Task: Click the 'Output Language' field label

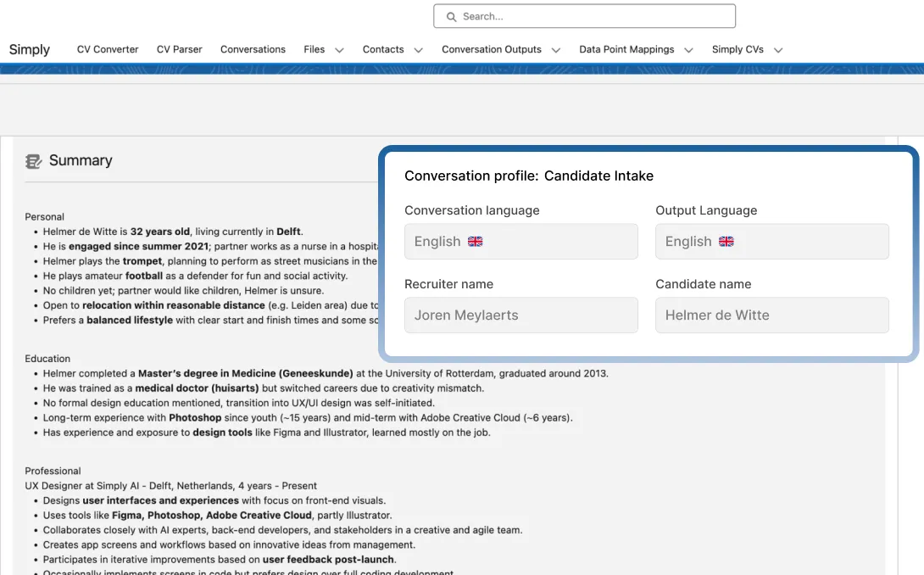Action: tap(706, 210)
